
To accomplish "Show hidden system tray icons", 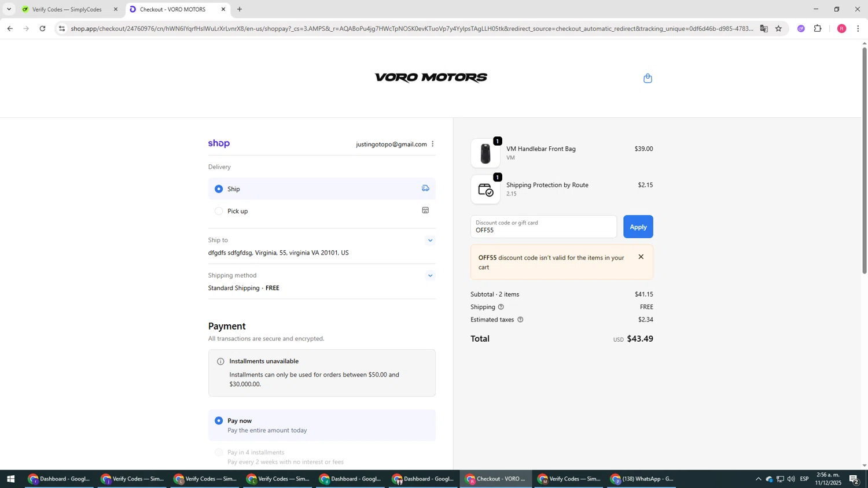I will pyautogui.click(x=758, y=479).
